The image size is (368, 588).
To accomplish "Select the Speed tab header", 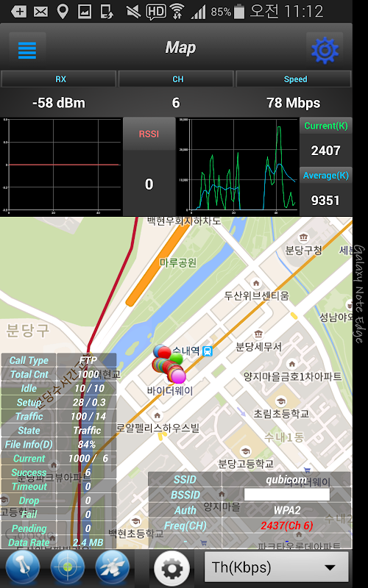I will click(x=294, y=79).
